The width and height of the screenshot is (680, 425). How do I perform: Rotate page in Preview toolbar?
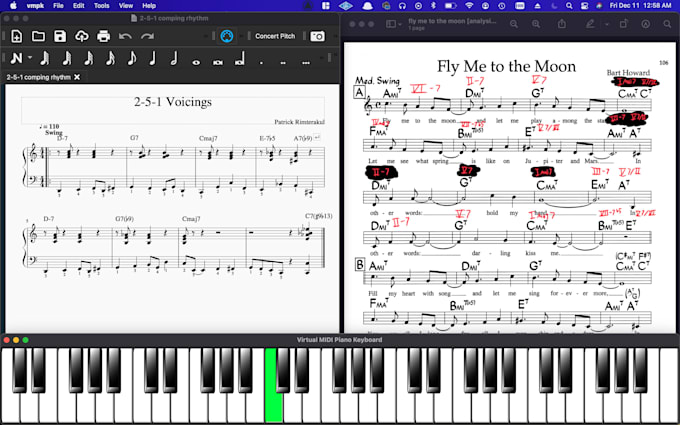624,24
